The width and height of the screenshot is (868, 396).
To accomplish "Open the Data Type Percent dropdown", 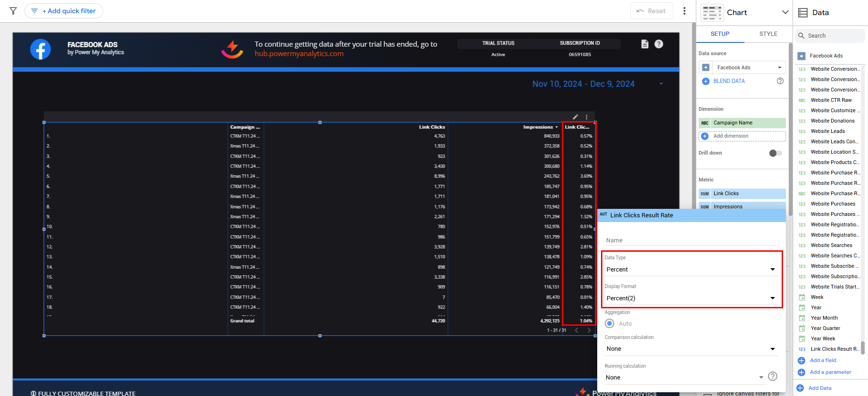I will coord(691,270).
